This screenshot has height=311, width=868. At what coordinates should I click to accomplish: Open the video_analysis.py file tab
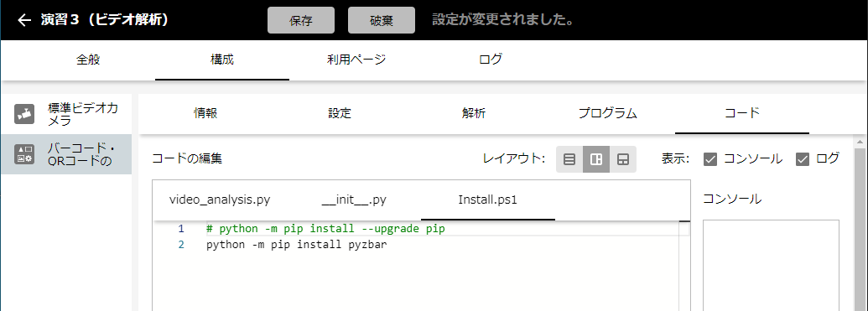(220, 200)
